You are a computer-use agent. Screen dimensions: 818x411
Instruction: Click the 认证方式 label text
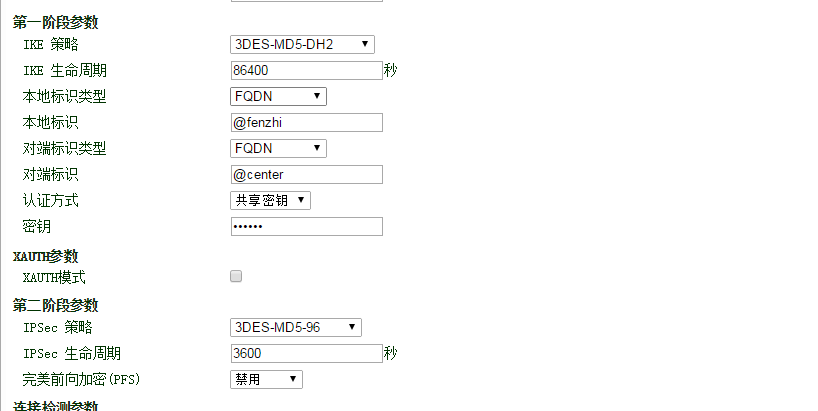pyautogui.click(x=50, y=201)
